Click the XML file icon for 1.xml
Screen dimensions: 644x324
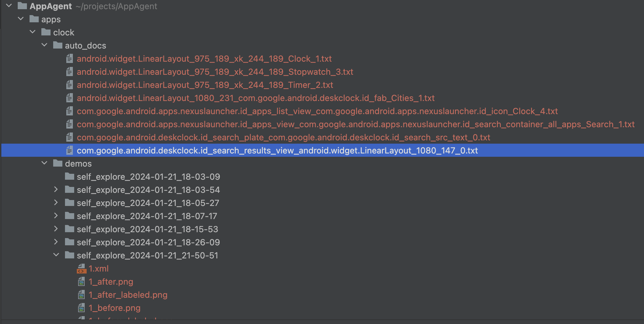81,269
